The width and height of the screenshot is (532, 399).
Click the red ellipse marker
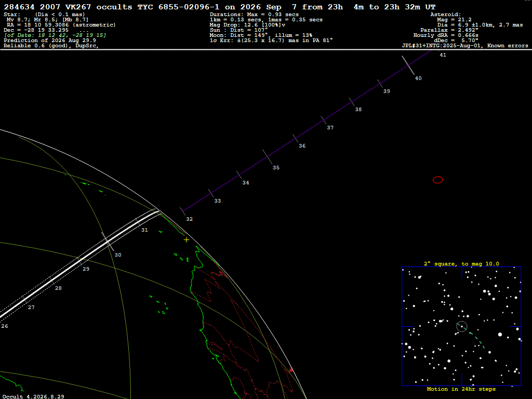[x=437, y=180]
